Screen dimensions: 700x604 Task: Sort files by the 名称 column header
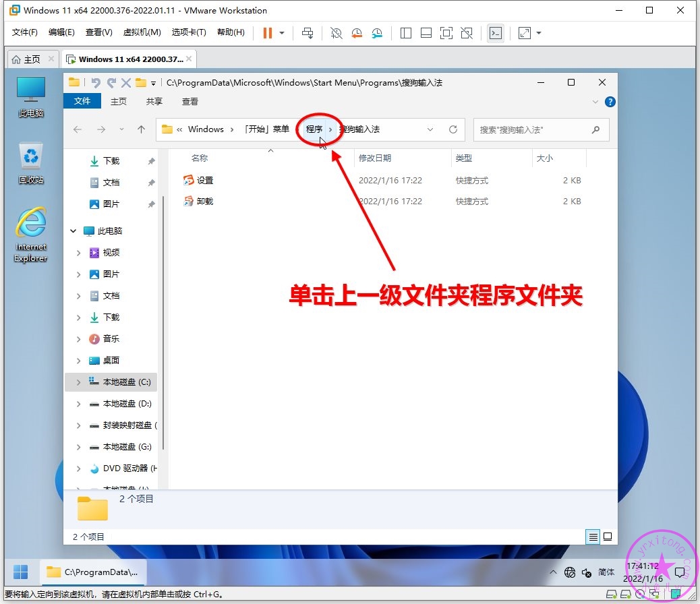[x=200, y=158]
